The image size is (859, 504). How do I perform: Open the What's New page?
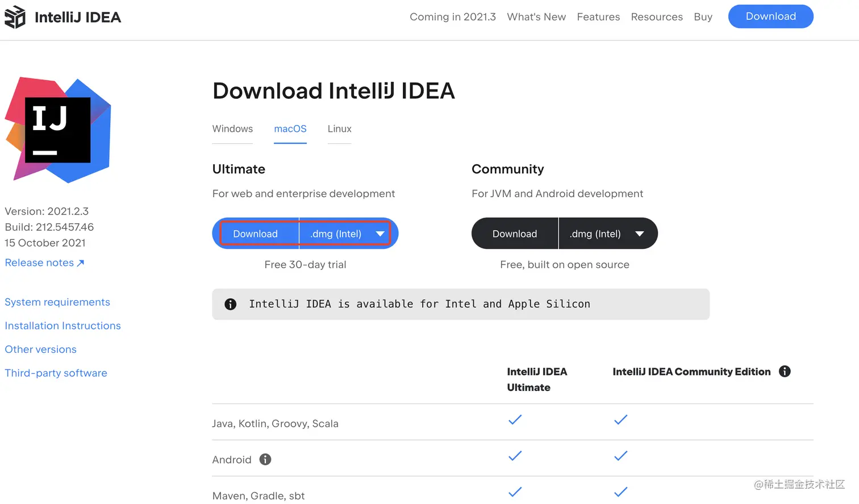coord(536,17)
